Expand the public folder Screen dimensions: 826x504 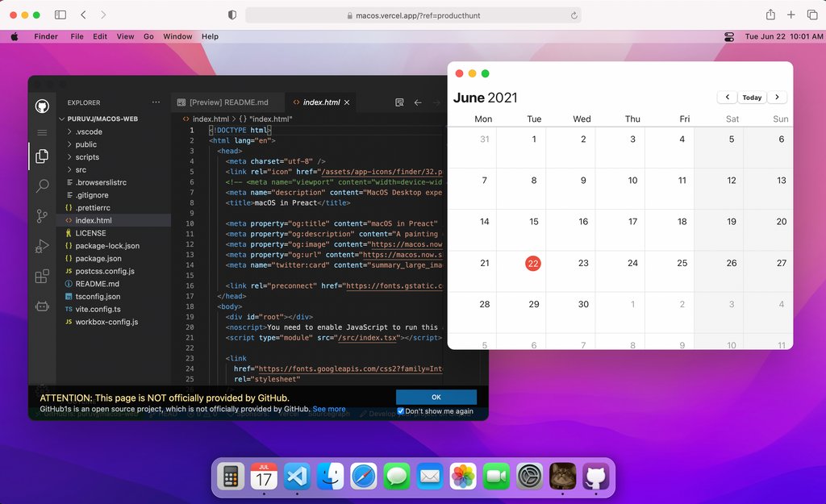coord(69,144)
